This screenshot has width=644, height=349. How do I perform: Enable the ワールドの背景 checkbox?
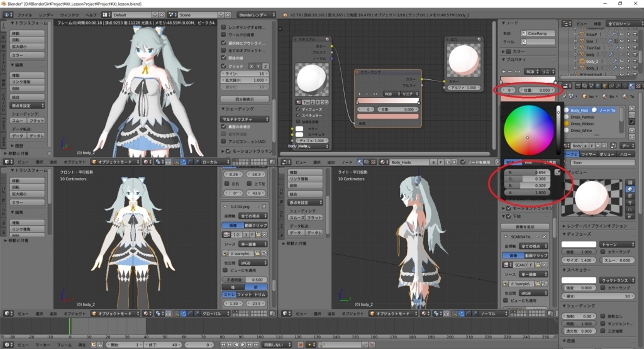click(x=224, y=35)
